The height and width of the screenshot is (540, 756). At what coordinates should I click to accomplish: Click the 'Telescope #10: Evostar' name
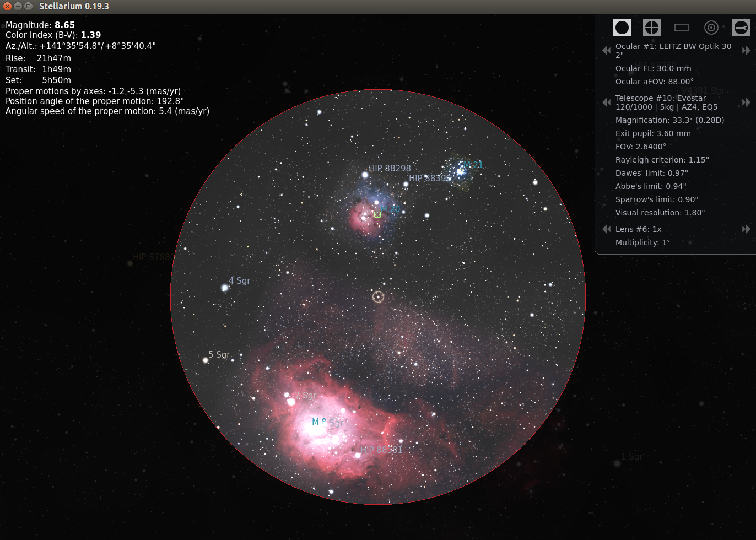coord(667,102)
